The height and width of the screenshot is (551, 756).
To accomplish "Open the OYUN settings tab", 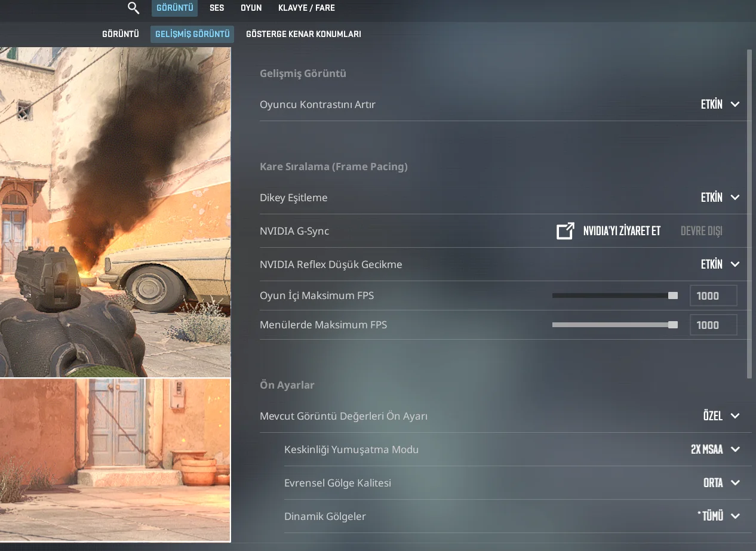I will click(x=251, y=8).
